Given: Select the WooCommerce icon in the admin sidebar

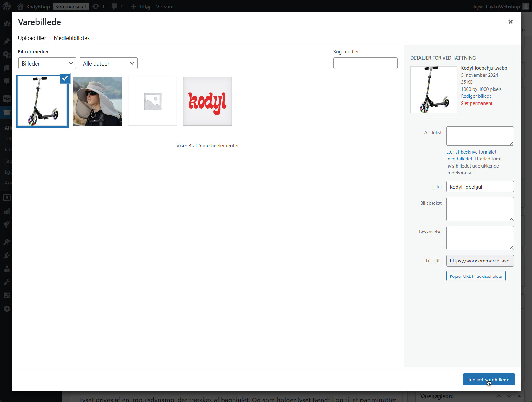Looking at the screenshot, I should tap(7, 99).
